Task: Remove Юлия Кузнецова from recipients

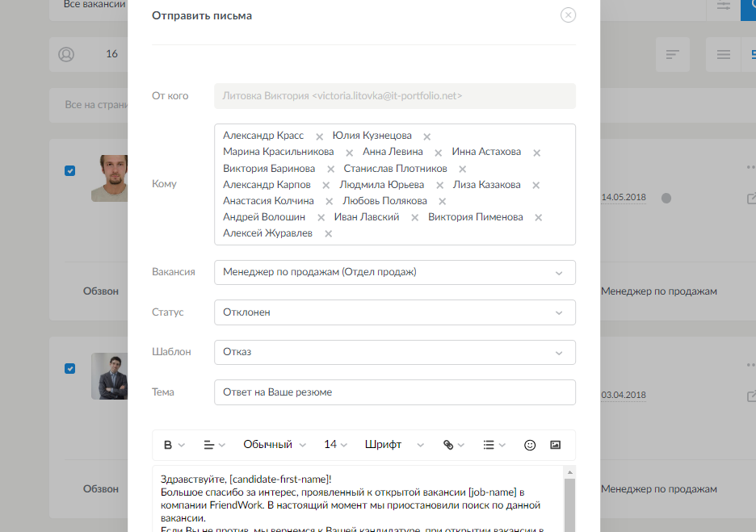Action: (x=427, y=136)
